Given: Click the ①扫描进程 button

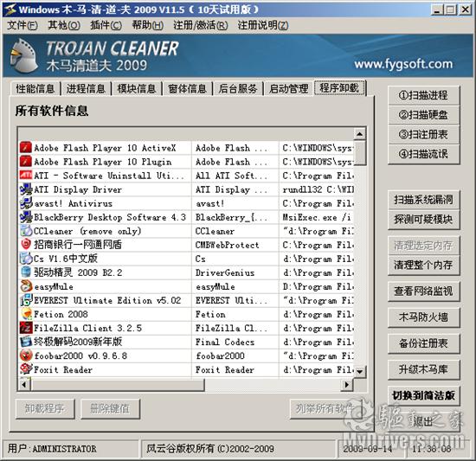Looking at the screenshot, I should [x=423, y=95].
